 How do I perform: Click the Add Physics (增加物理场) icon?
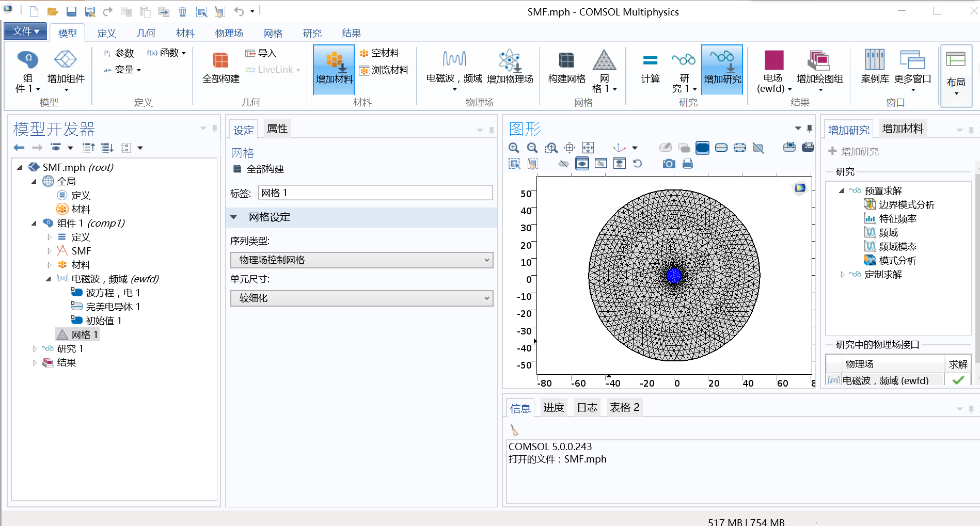[x=510, y=68]
